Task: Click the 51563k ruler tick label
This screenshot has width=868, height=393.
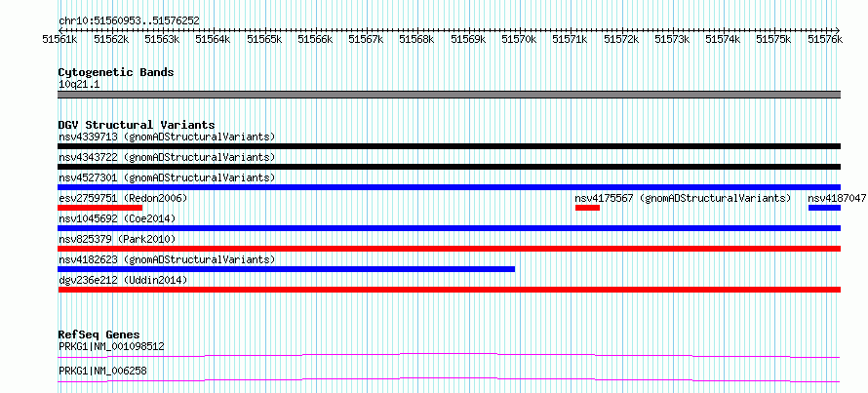Action: (x=162, y=39)
